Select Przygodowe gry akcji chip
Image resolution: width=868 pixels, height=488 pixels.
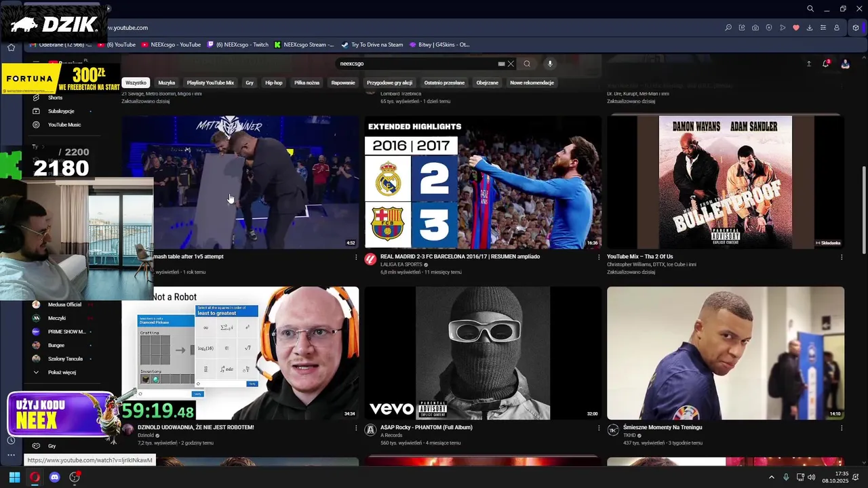tap(389, 83)
